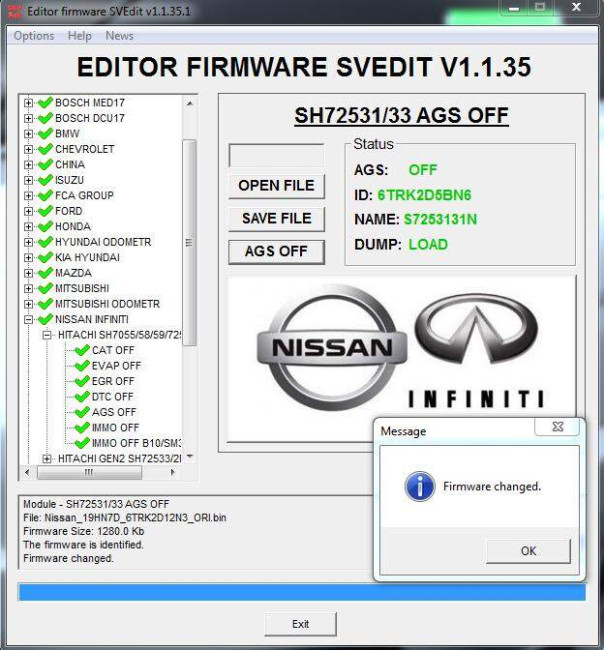Click the SAVE FILE button
The image size is (604, 650).
277,219
